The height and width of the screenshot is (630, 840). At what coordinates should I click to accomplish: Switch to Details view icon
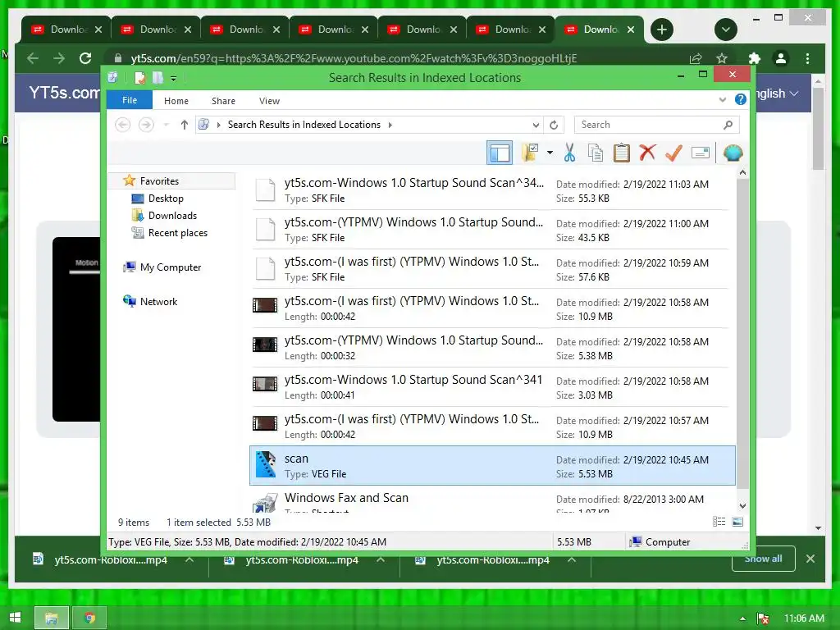[719, 522]
